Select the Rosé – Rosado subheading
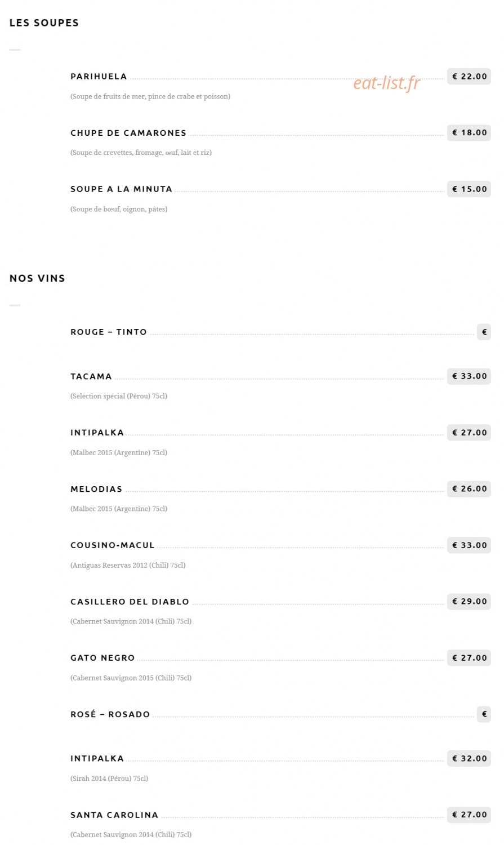 tap(110, 714)
